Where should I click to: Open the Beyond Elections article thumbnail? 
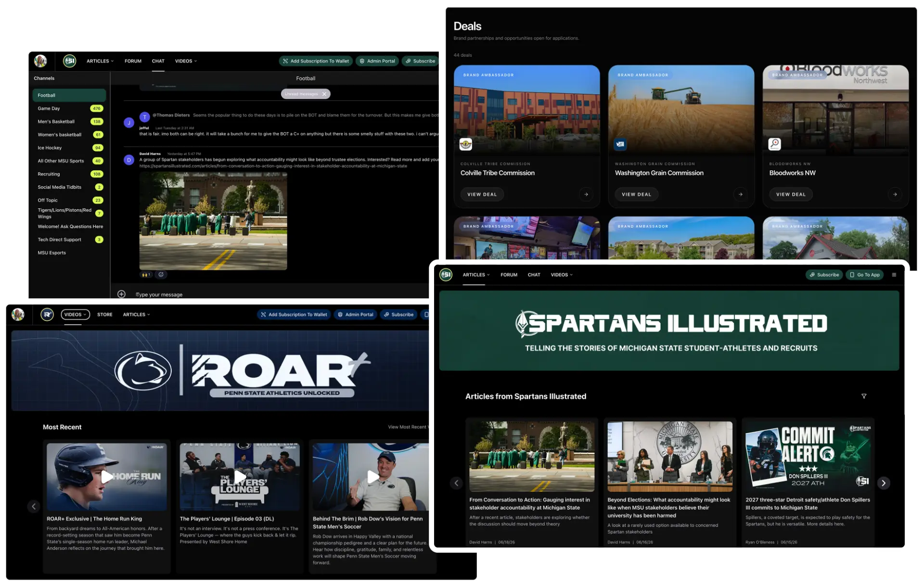[670, 457]
